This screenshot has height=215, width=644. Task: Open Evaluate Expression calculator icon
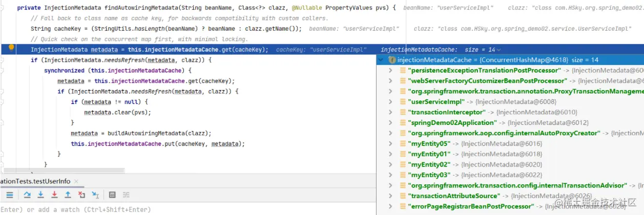coord(112,195)
